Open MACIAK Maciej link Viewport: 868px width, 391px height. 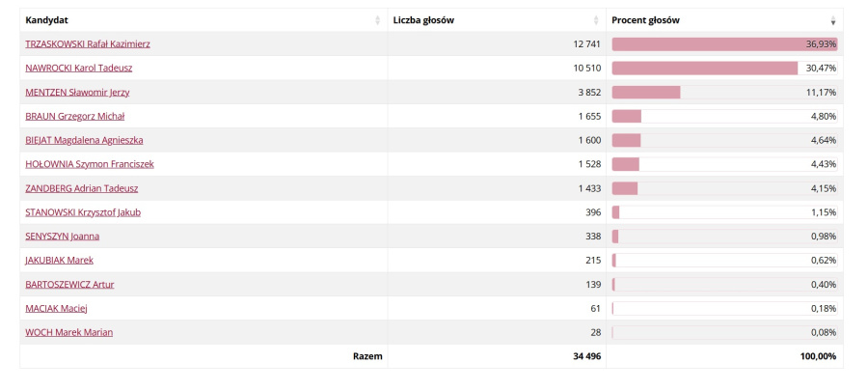[57, 309]
